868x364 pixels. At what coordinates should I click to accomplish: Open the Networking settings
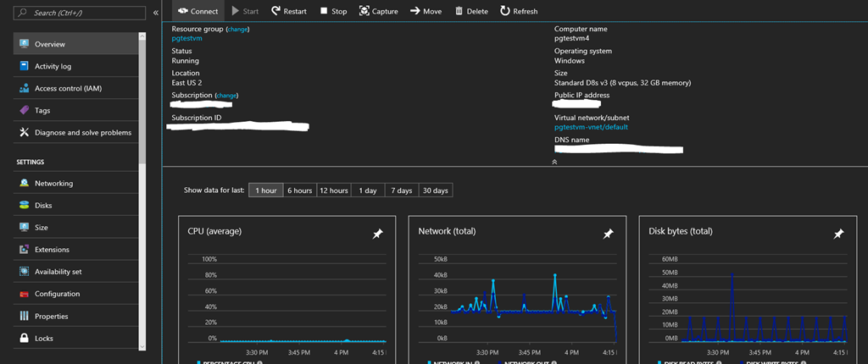(x=75, y=183)
